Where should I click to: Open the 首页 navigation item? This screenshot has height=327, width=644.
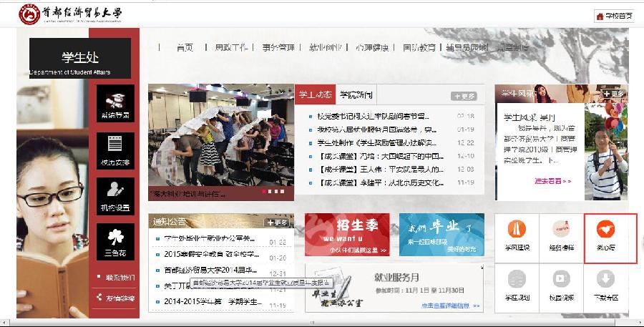pos(185,48)
